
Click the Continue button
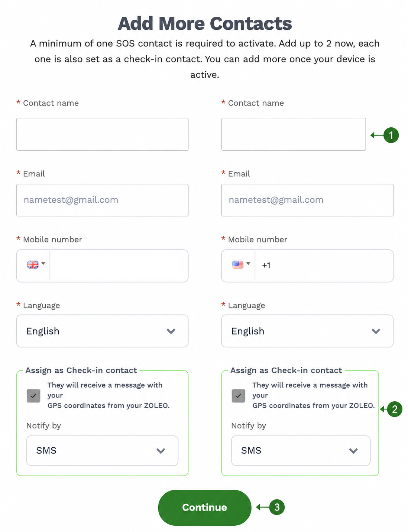point(205,507)
